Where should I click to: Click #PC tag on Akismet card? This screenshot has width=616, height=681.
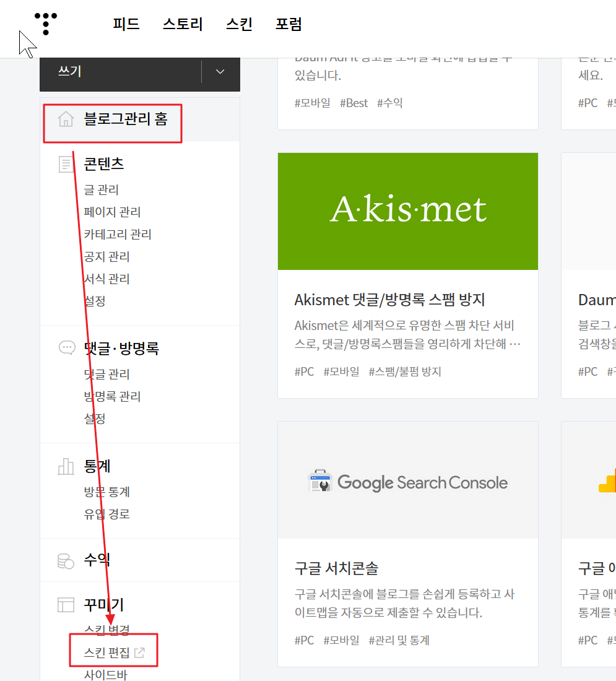(304, 372)
